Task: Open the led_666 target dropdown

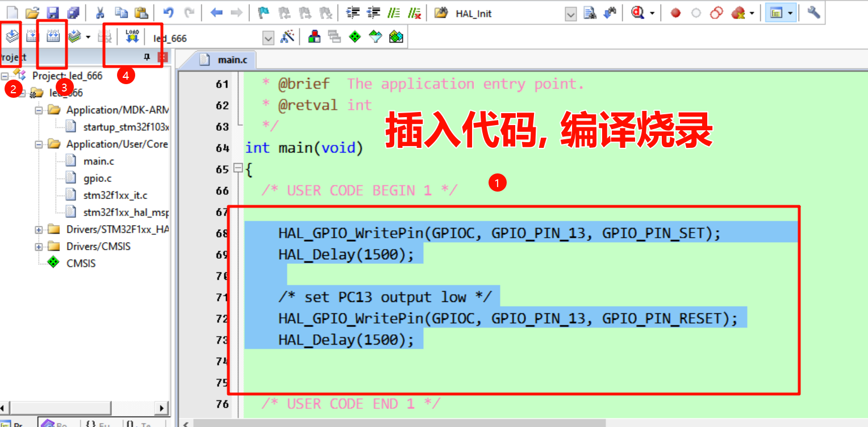Action: click(x=268, y=38)
